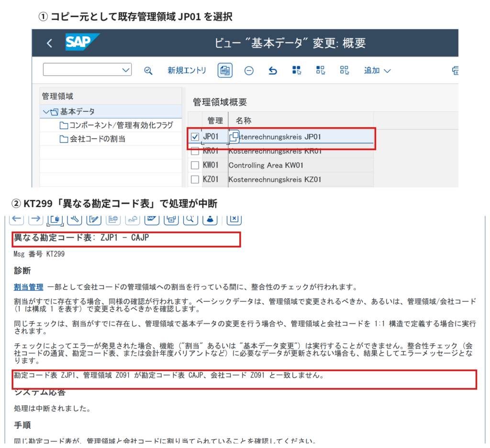
Task: Click the help window back arrow icon
Action: [17, 219]
